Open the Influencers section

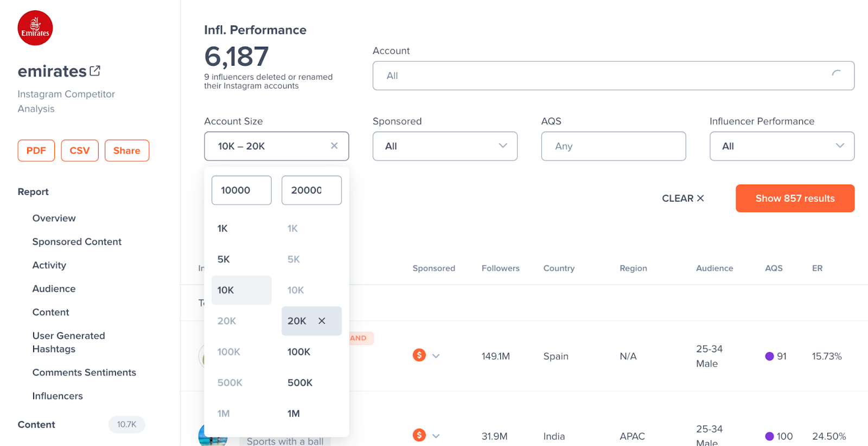[x=58, y=396]
